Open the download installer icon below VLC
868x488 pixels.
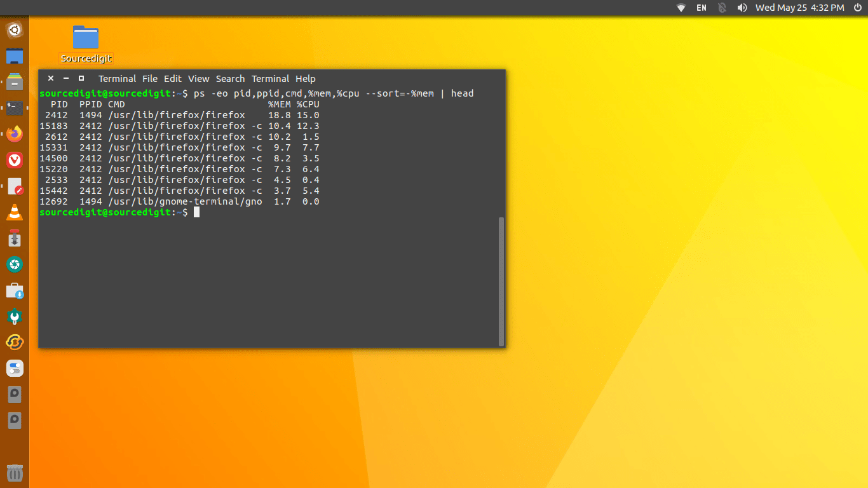click(x=15, y=239)
